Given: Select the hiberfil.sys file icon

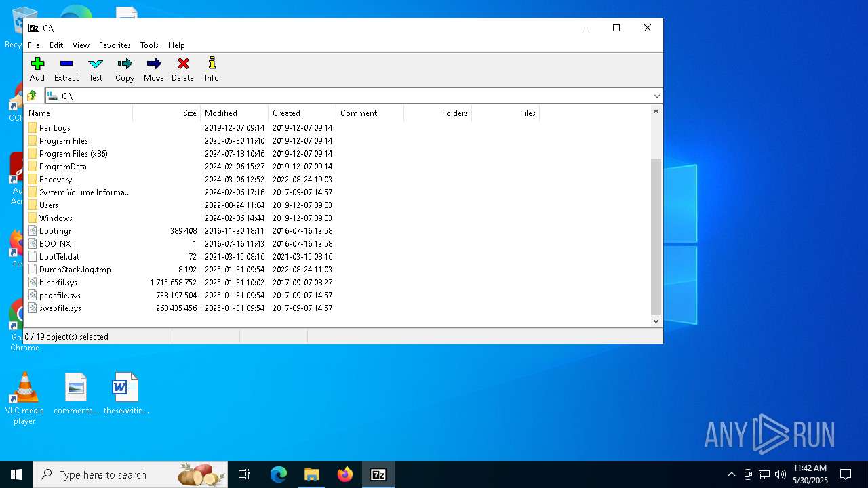Looking at the screenshot, I should click(x=33, y=282).
